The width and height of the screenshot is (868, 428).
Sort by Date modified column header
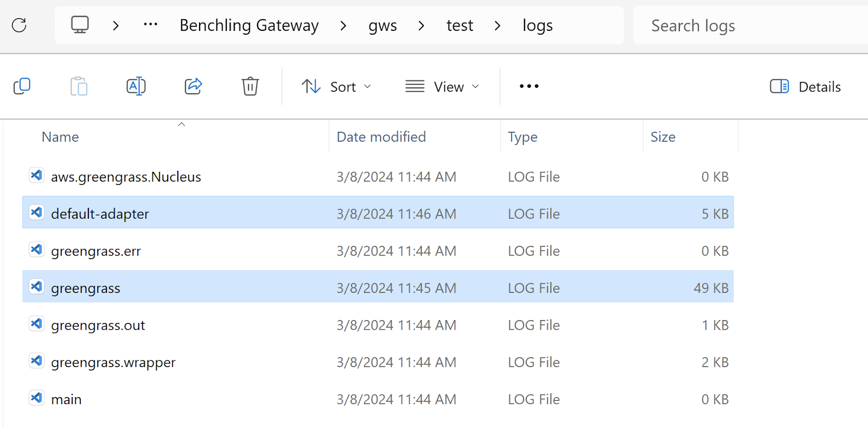[x=381, y=137]
